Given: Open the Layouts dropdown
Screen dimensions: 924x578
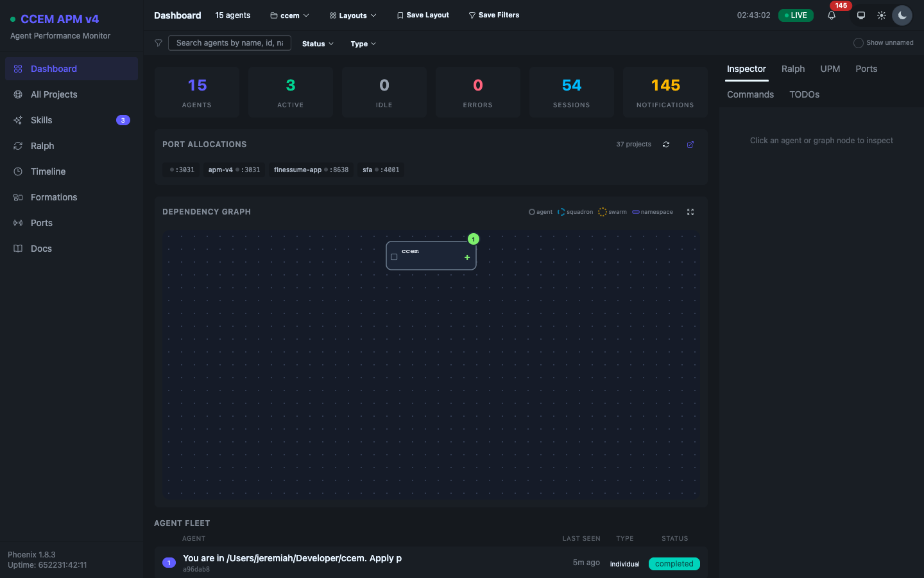Looking at the screenshot, I should pos(353,15).
